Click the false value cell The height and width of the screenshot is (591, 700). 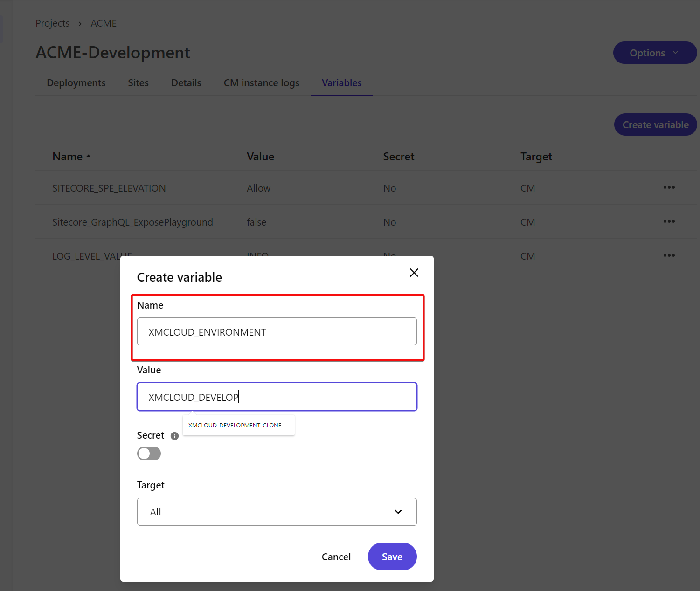click(256, 222)
